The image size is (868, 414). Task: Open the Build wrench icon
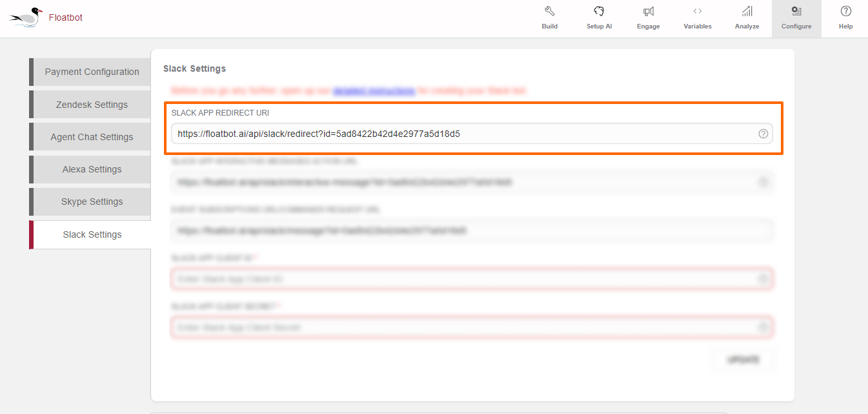(549, 11)
